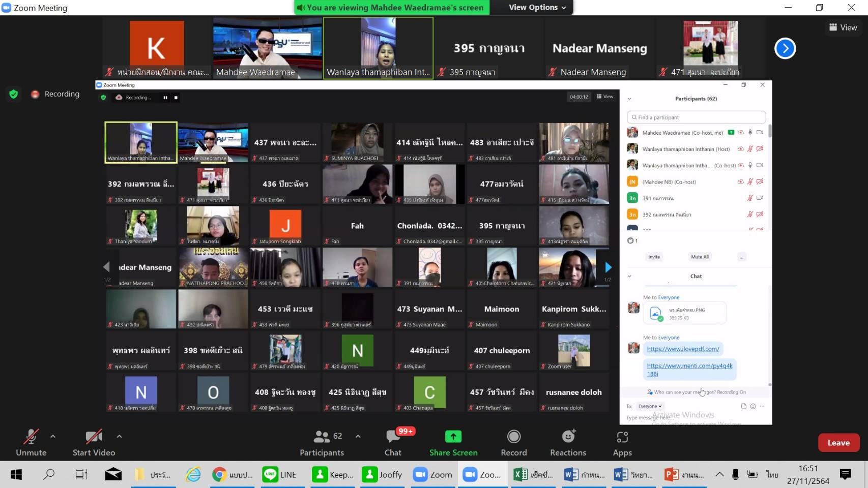Screen dimensions: 868x488
Task: Toggle Mahdee Waedramae (Co-host, me) microphone icon
Action: (x=750, y=133)
